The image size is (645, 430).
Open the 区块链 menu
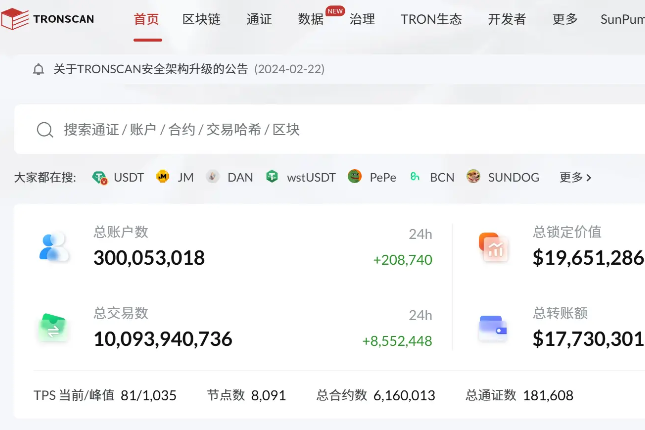tap(202, 19)
